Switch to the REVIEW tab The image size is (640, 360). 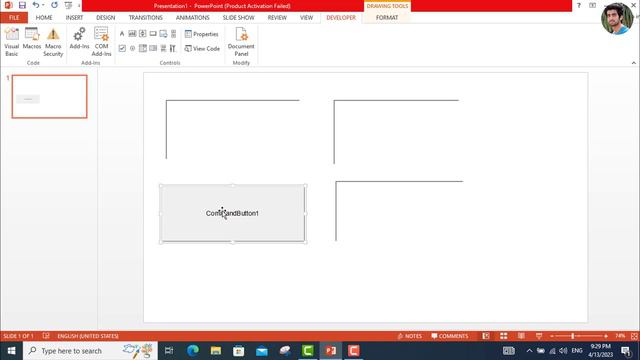pyautogui.click(x=277, y=18)
